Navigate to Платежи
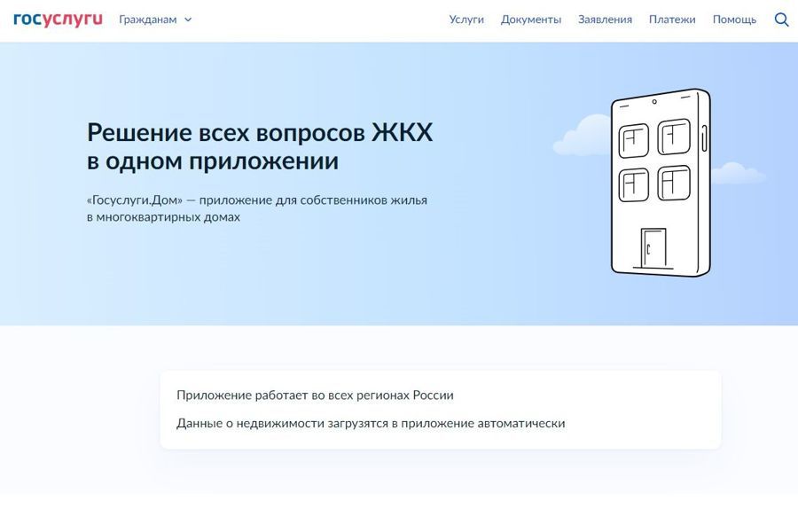 [x=672, y=20]
